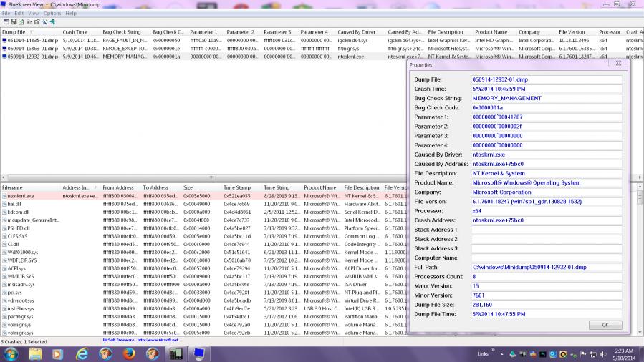This screenshot has height=362, width=644.
Task: Sort lower pane by From Address header
Action: click(x=121, y=187)
